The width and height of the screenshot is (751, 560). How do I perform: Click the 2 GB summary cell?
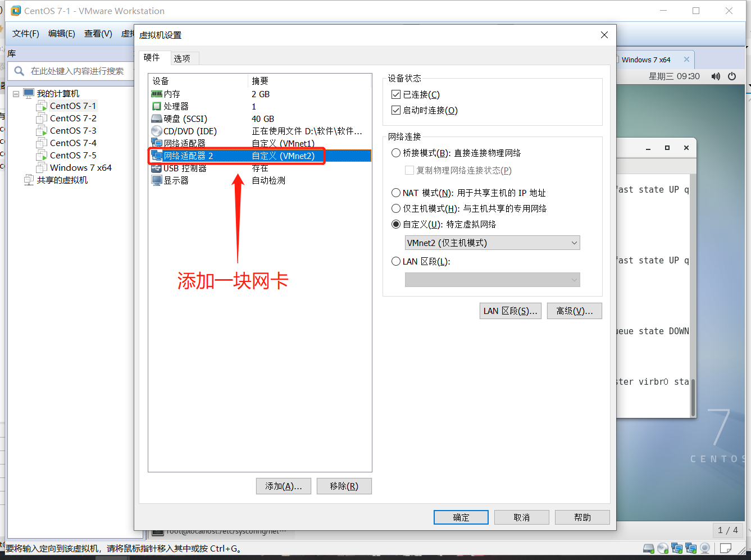point(261,94)
